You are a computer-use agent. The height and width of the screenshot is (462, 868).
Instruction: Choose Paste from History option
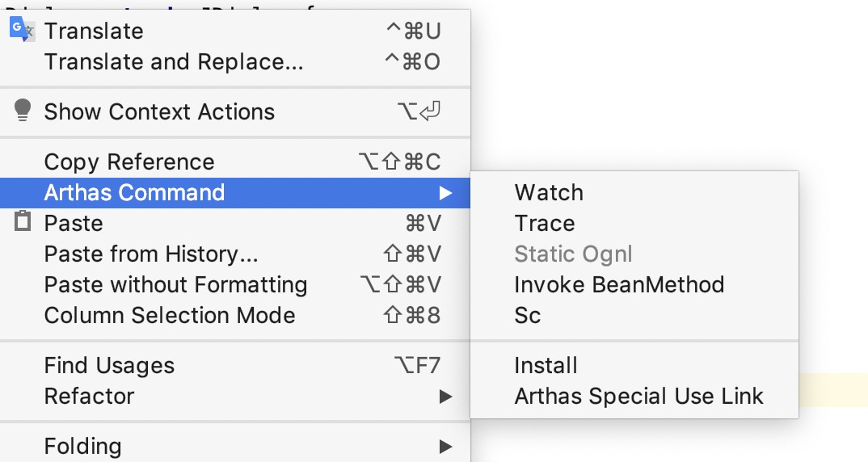point(235,254)
